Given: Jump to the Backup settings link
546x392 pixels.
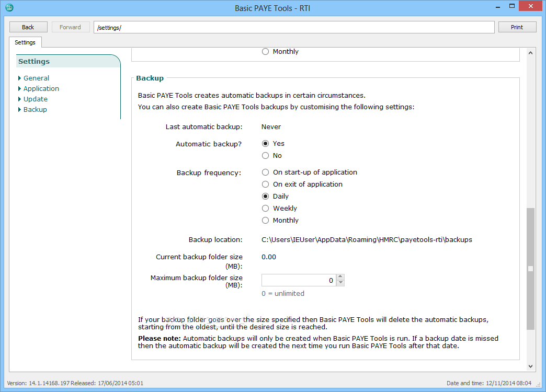Looking at the screenshot, I should (35, 109).
